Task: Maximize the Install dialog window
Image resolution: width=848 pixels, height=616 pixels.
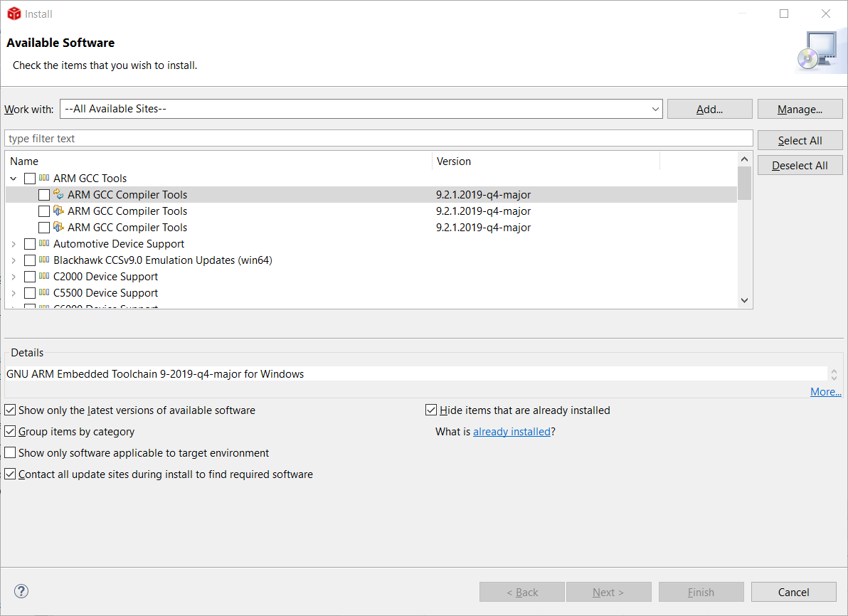Action: click(x=784, y=14)
